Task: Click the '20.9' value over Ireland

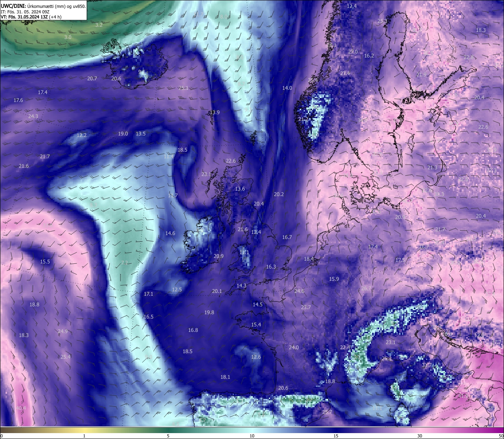Action: click(x=219, y=256)
